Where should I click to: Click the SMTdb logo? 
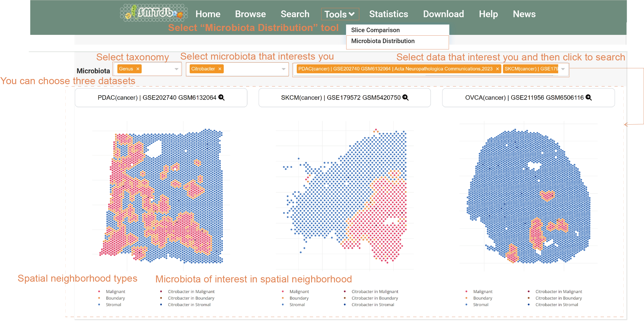click(154, 13)
